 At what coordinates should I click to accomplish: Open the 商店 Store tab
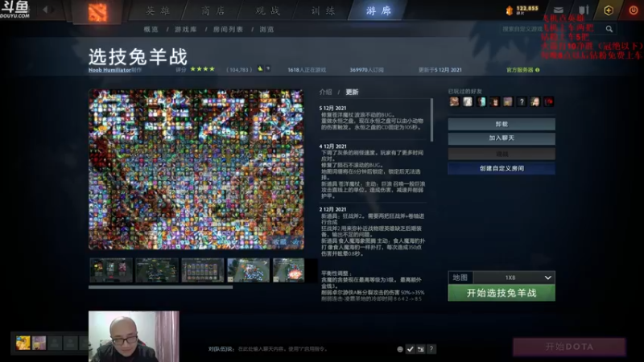[x=213, y=11]
